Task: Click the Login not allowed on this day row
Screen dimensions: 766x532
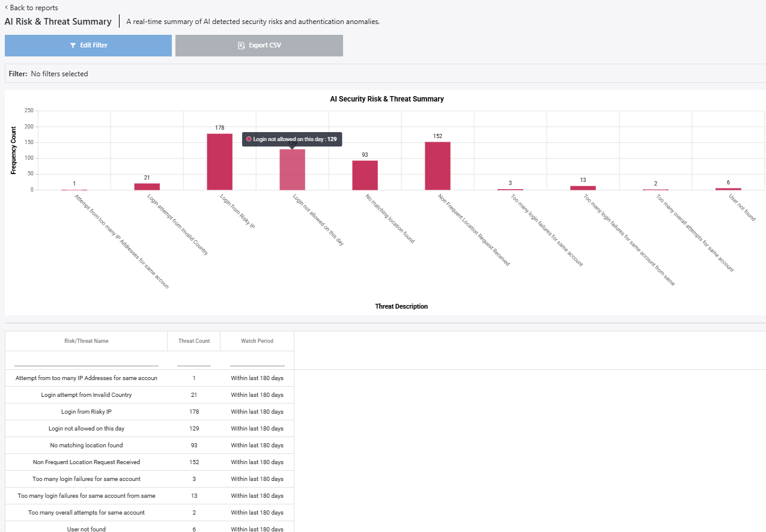Action: [x=150, y=429]
